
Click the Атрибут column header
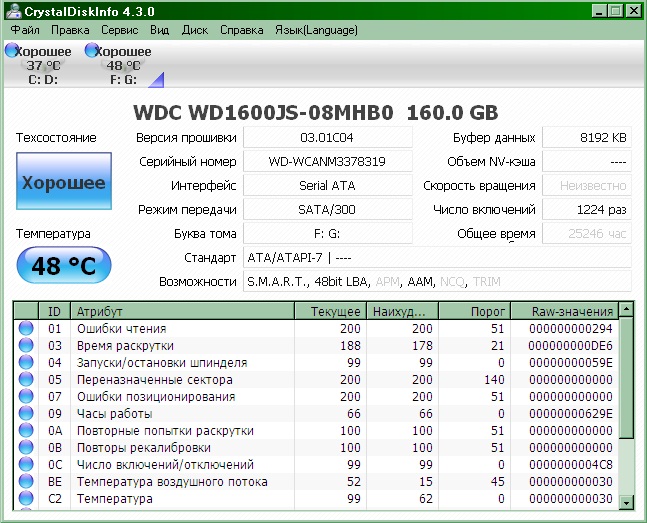tap(182, 311)
